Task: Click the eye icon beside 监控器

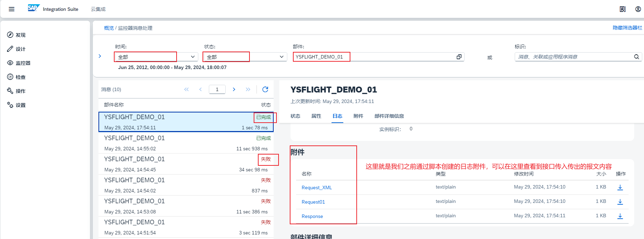Action: 10,63
